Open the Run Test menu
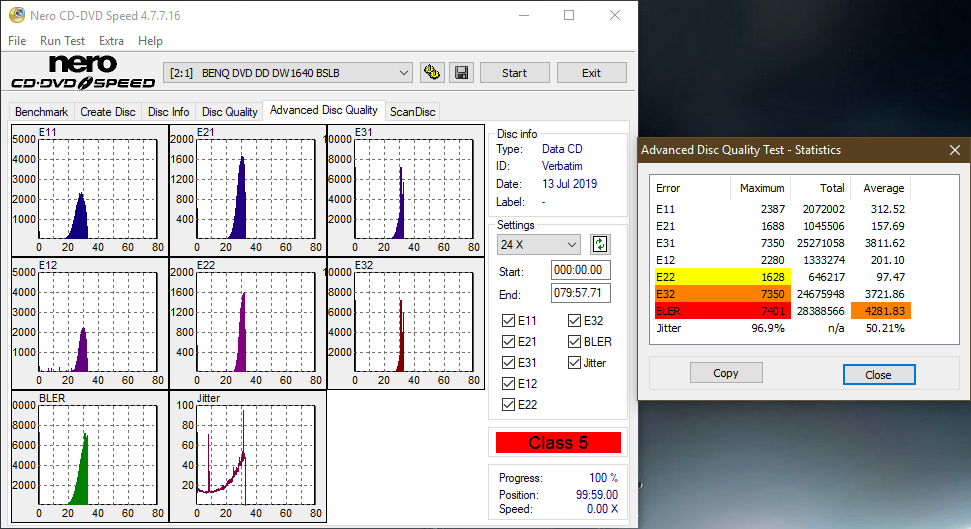The image size is (971, 529). pyautogui.click(x=62, y=41)
